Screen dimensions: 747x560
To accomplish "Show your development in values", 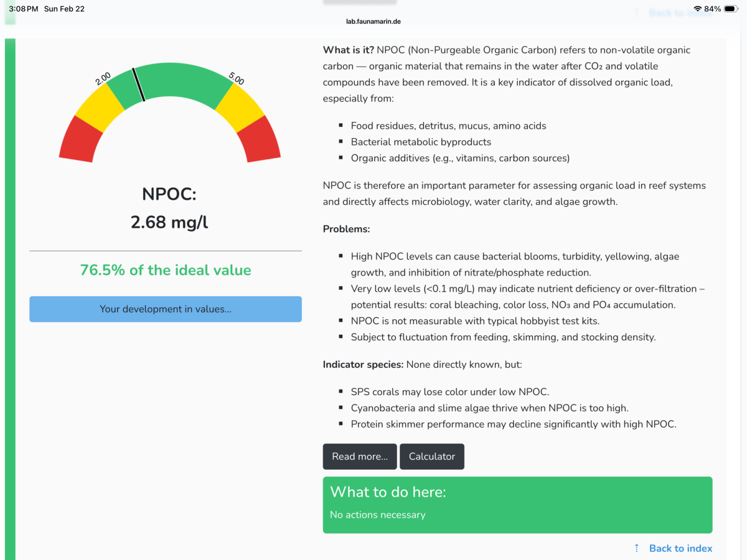I will (x=166, y=309).
